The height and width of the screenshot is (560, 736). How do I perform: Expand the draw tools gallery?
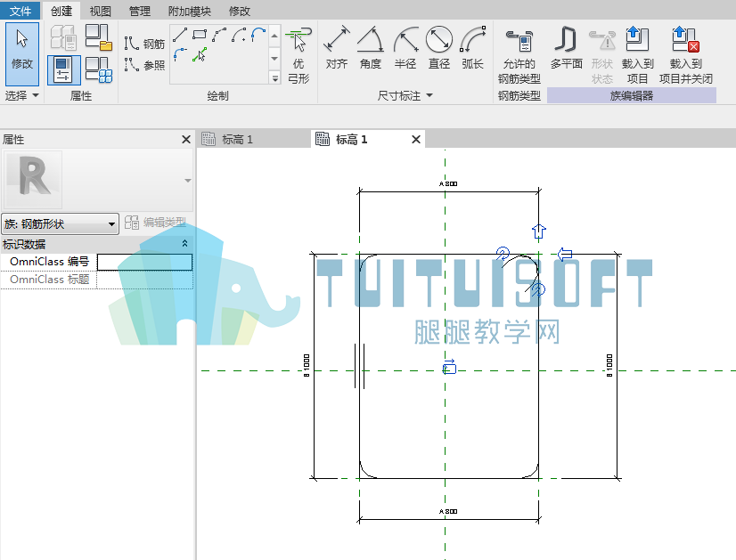tap(275, 77)
